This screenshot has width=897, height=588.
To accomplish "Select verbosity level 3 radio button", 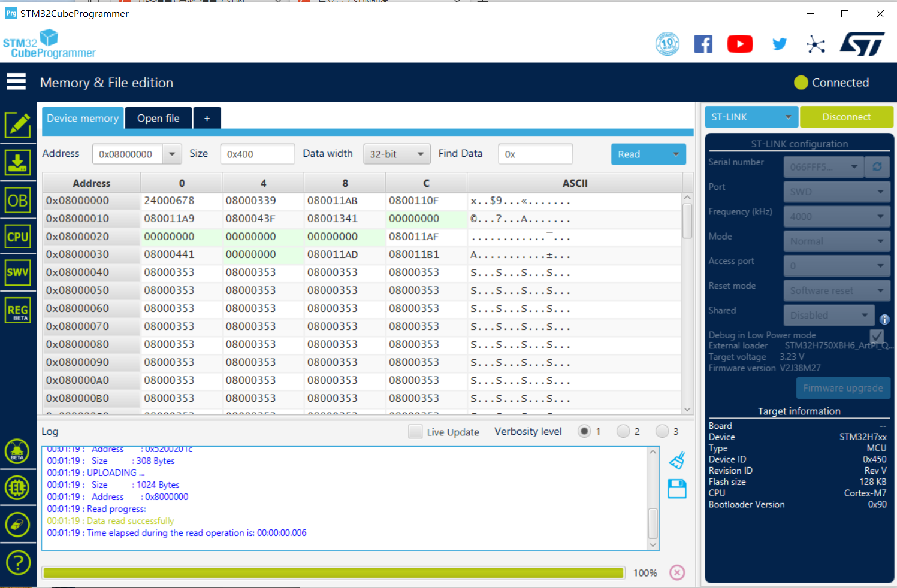I will click(662, 431).
